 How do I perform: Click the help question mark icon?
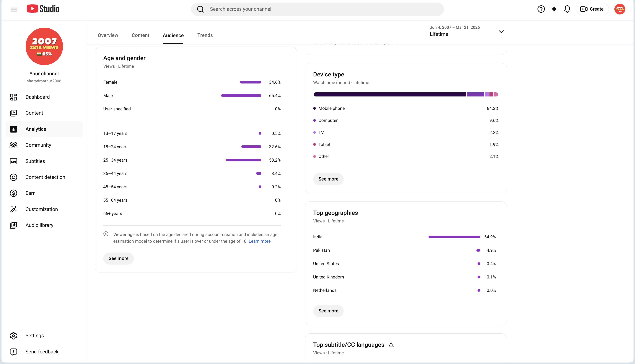coord(541,9)
